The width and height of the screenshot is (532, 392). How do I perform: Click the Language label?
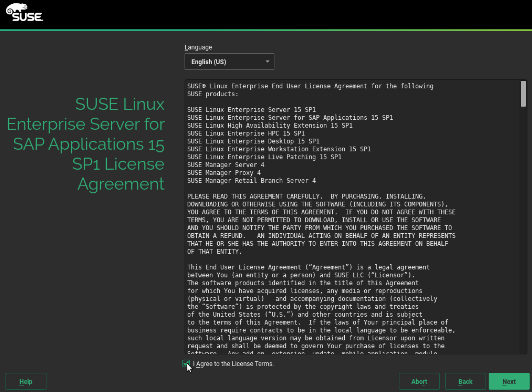(x=198, y=47)
